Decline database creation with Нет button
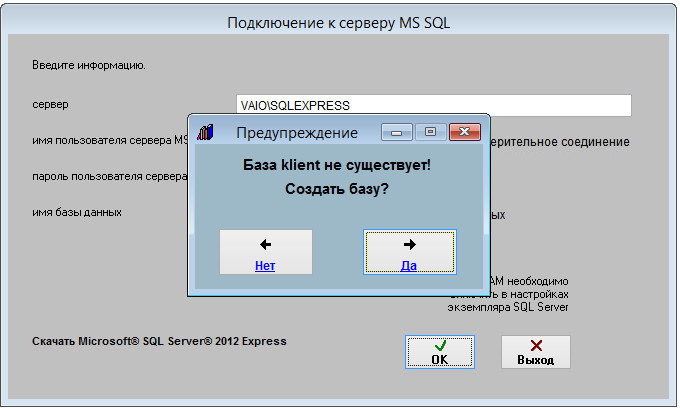 [266, 252]
